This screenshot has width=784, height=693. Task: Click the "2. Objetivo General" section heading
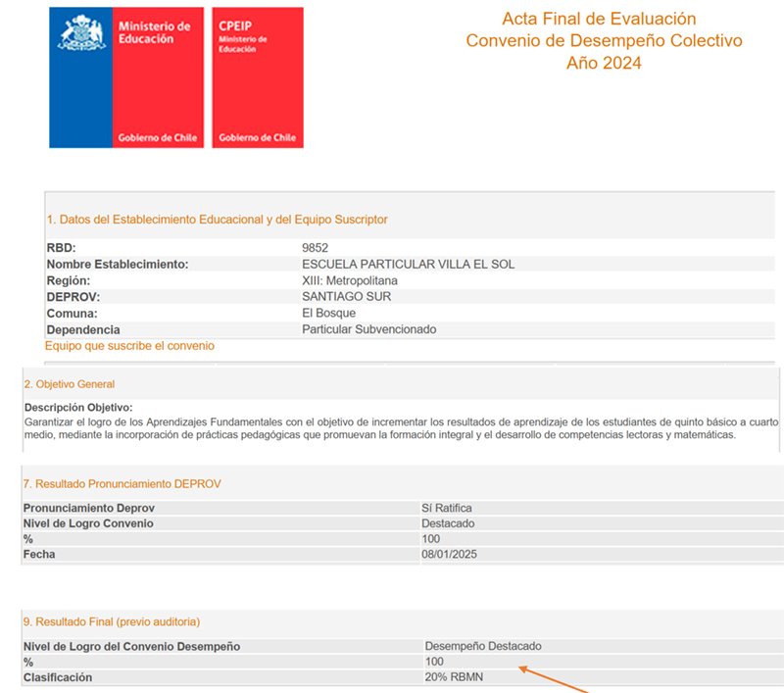tap(70, 384)
